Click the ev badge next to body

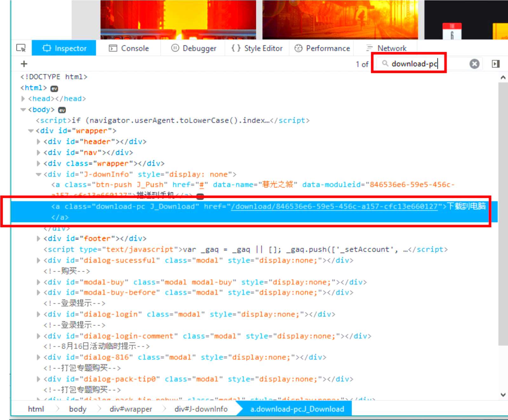click(x=62, y=110)
